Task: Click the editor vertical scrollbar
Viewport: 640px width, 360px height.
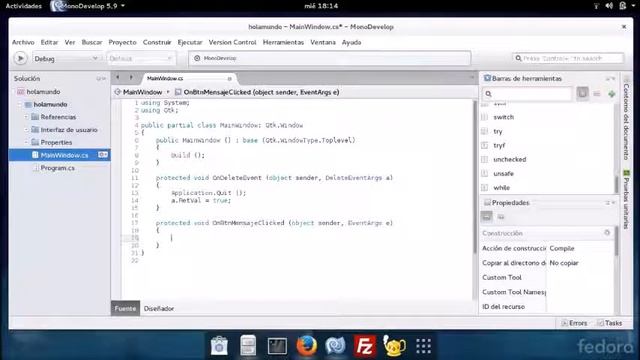Action: point(474,176)
